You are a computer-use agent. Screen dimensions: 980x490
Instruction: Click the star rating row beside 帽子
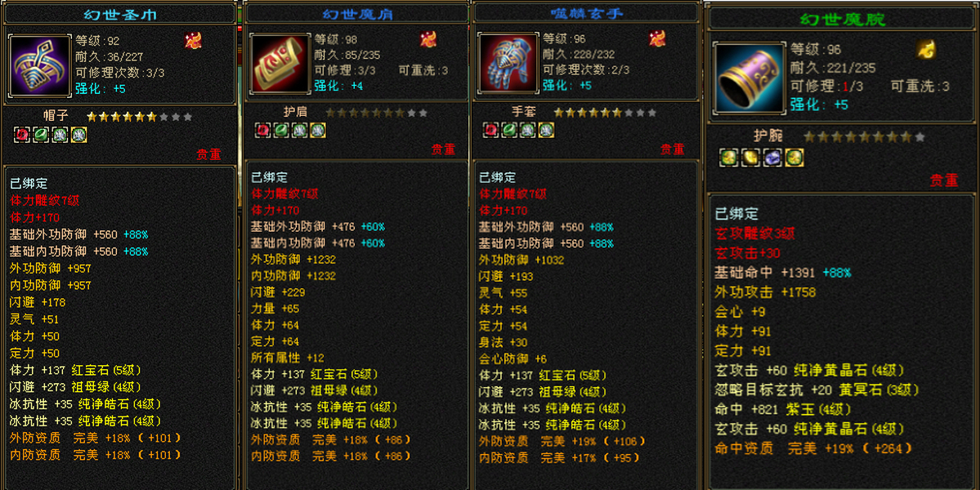pyautogui.click(x=140, y=117)
